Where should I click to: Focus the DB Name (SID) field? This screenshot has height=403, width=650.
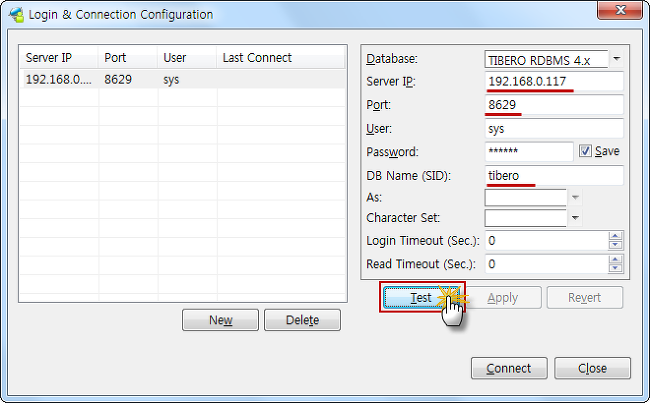coord(554,175)
